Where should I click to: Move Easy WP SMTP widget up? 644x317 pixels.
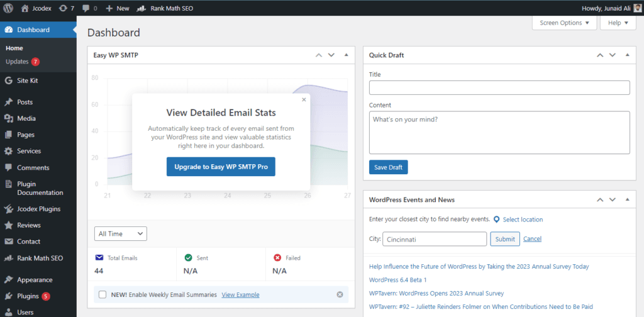coord(319,55)
